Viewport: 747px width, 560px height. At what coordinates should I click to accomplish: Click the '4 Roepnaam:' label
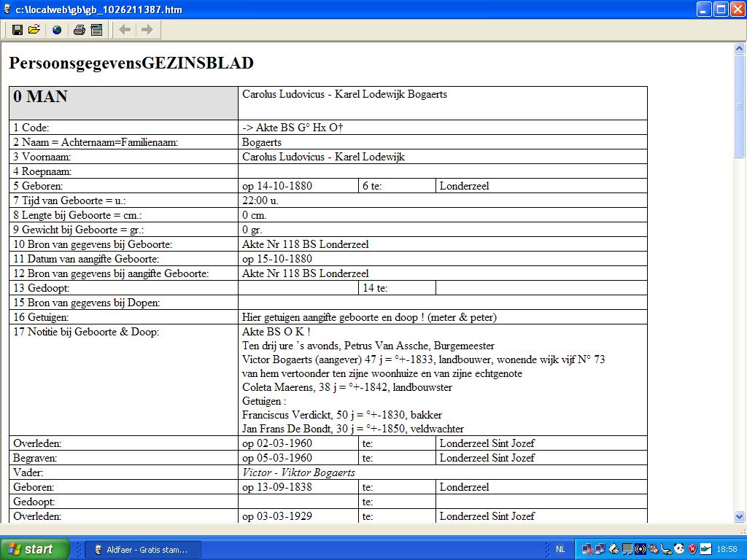(x=42, y=171)
